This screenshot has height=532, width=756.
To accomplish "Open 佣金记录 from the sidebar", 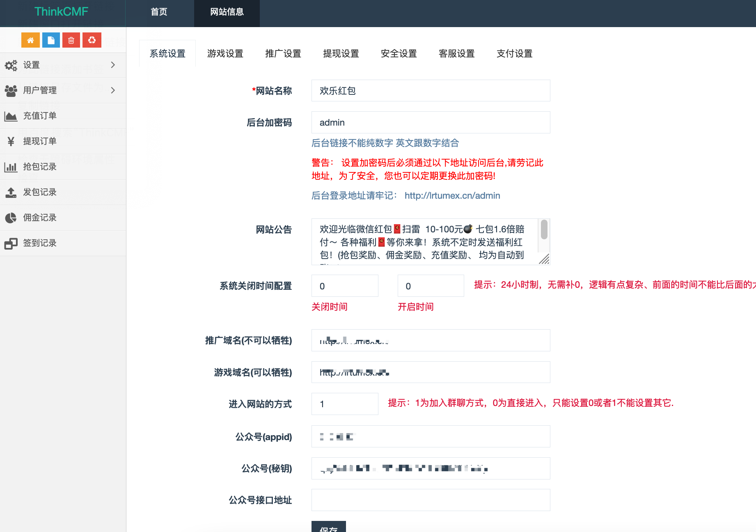I will tap(40, 218).
